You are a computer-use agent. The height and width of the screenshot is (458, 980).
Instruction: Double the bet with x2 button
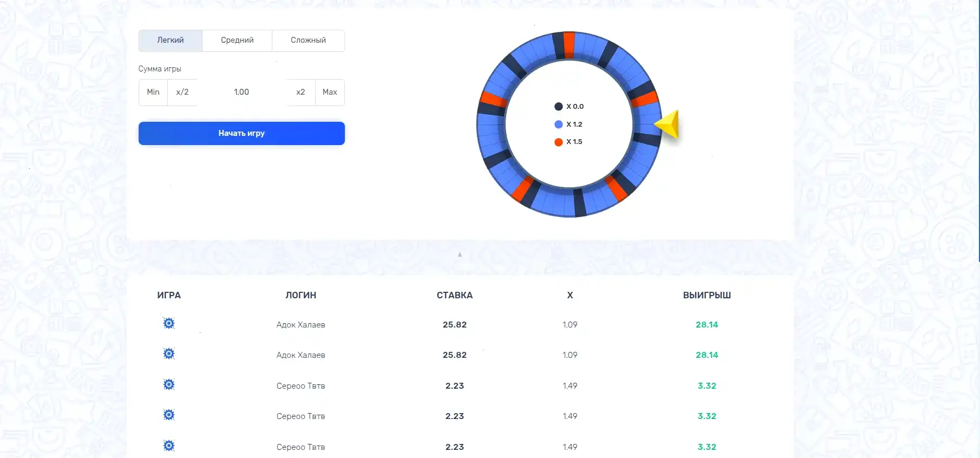click(x=300, y=93)
